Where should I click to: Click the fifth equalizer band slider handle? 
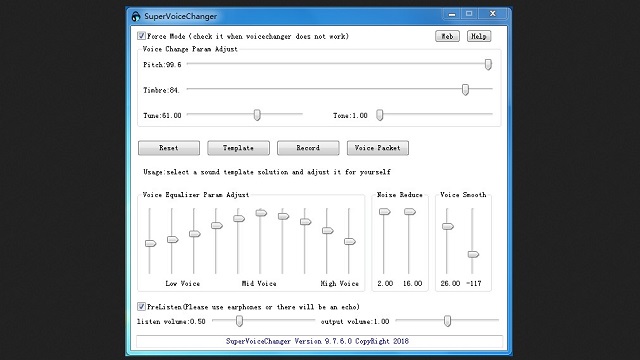239,219
